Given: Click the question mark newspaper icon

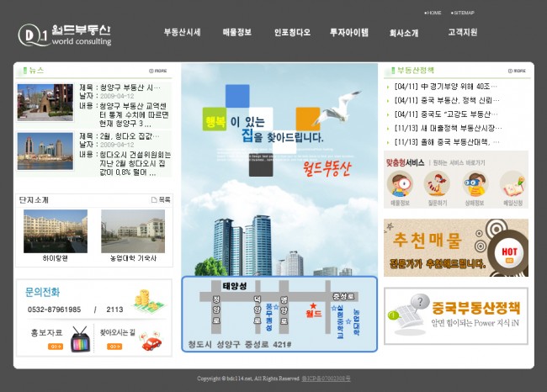Looking at the screenshot, I should pyautogui.click(x=409, y=315).
